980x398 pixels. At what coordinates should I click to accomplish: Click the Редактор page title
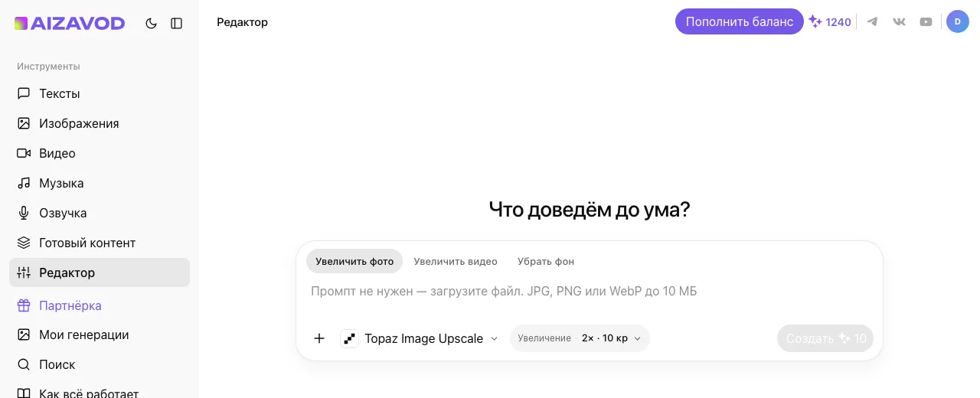[x=243, y=22]
